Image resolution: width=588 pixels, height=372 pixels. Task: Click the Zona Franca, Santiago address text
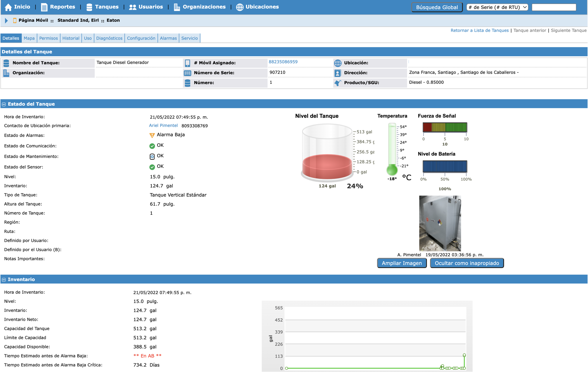click(x=464, y=72)
